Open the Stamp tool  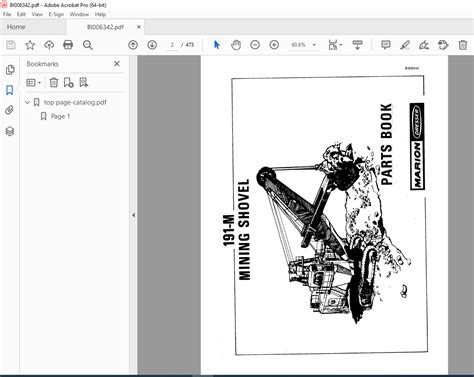click(x=443, y=45)
